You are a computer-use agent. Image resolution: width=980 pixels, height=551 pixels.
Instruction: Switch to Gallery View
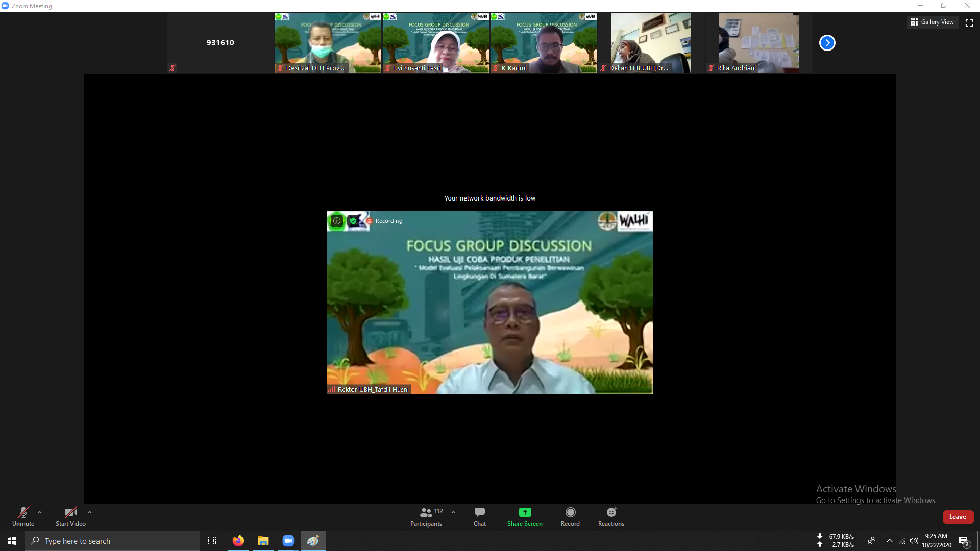pos(933,22)
